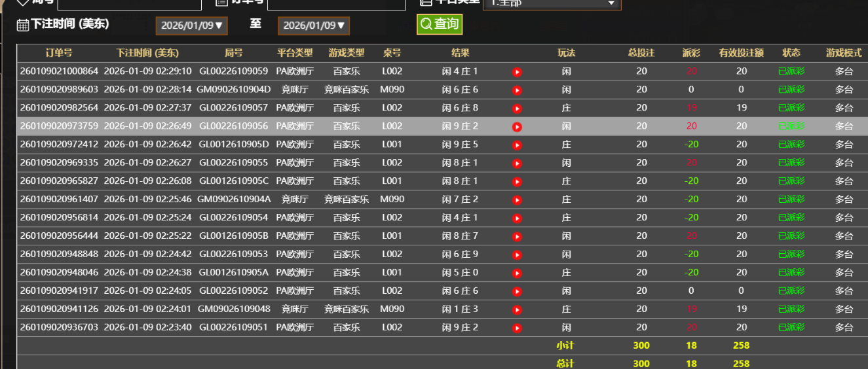The image size is (868, 369).
Task: Play replay for round GM0902610904D
Action: tap(517, 90)
